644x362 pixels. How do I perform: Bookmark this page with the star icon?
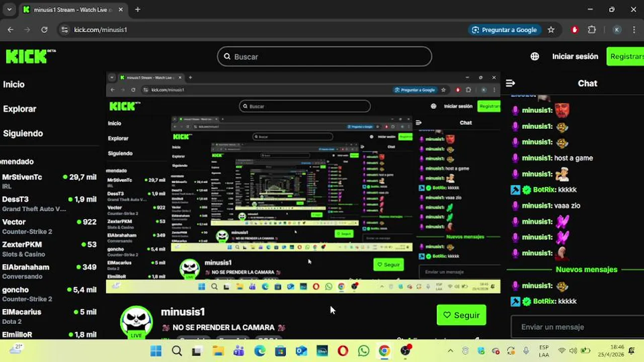coord(551,30)
